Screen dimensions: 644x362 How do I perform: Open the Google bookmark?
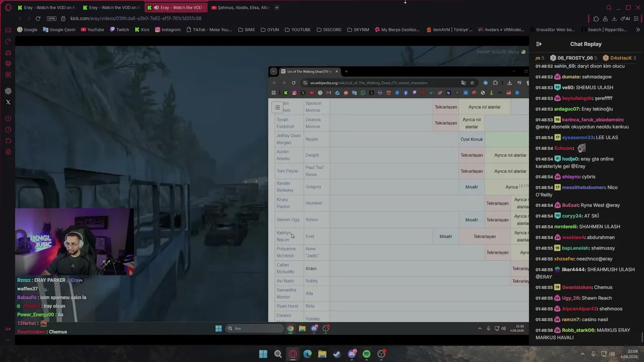(x=27, y=30)
